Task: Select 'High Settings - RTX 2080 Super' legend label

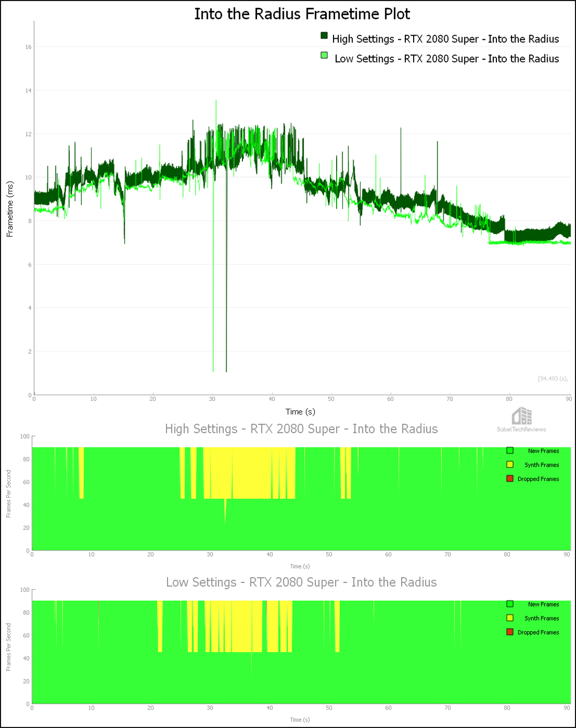Action: 446,39
